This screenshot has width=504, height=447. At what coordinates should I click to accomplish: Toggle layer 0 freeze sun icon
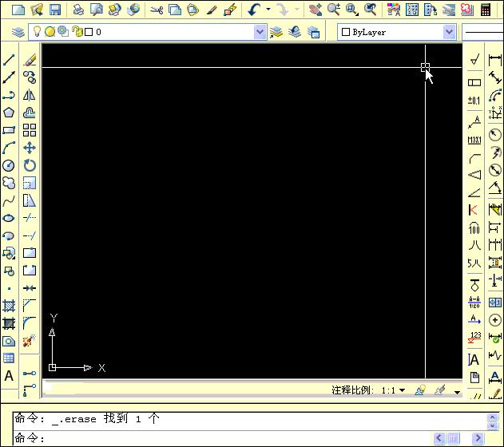click(x=50, y=31)
